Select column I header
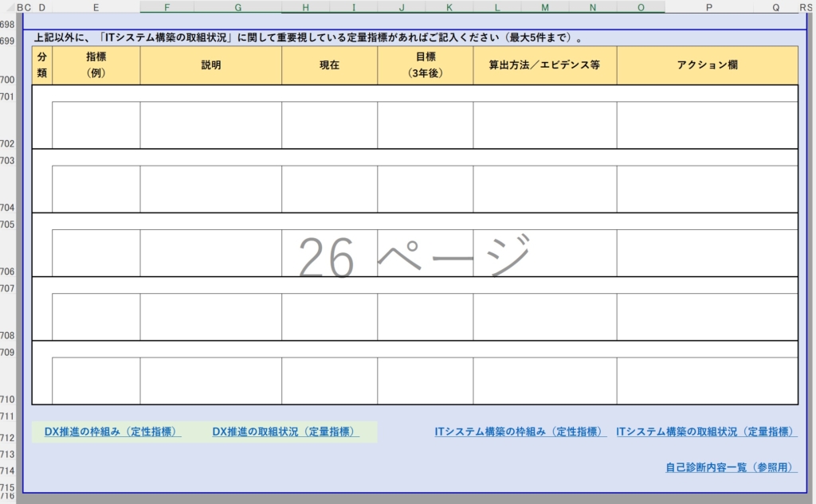 click(x=353, y=7)
